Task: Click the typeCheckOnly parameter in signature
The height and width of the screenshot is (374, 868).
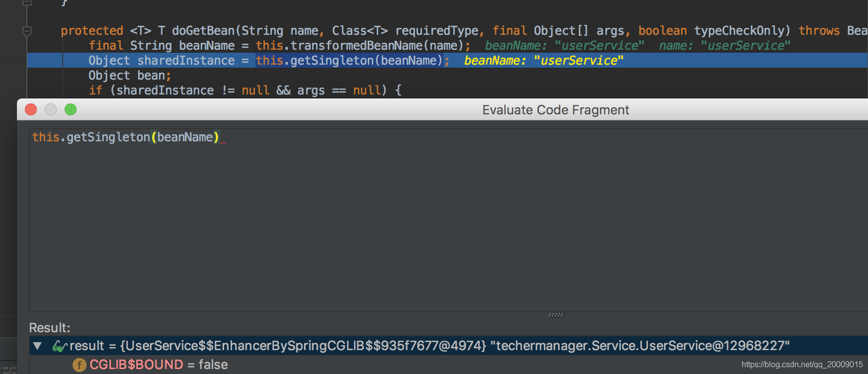Action: 739,31
